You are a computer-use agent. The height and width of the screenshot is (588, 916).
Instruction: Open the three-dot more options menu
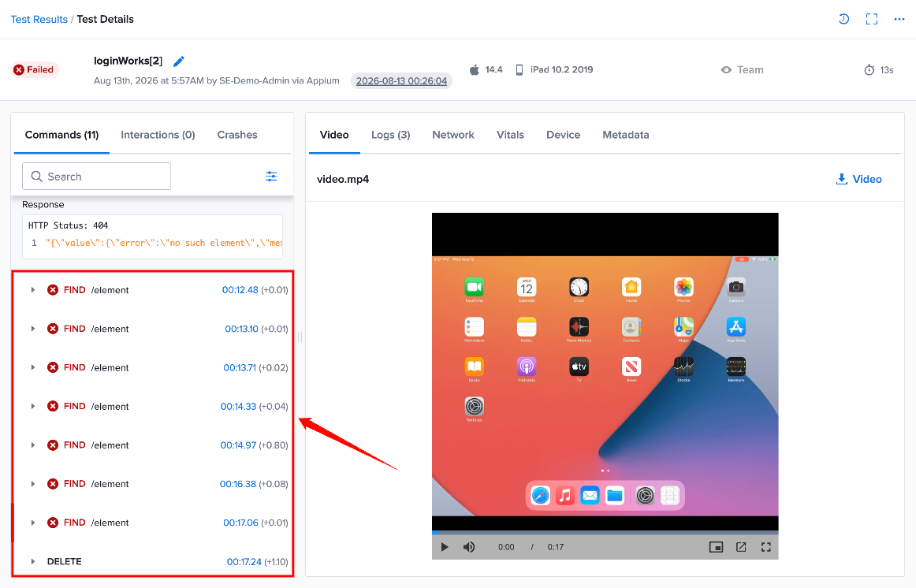[x=899, y=19]
